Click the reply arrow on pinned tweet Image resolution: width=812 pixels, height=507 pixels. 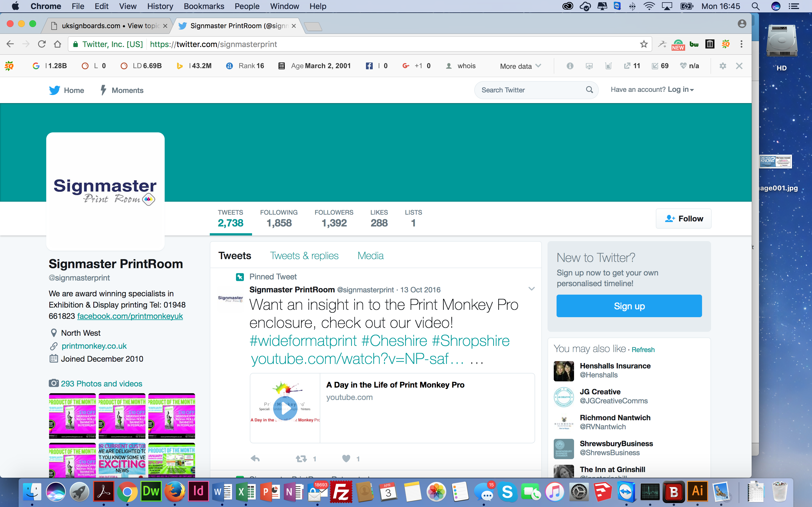255,458
